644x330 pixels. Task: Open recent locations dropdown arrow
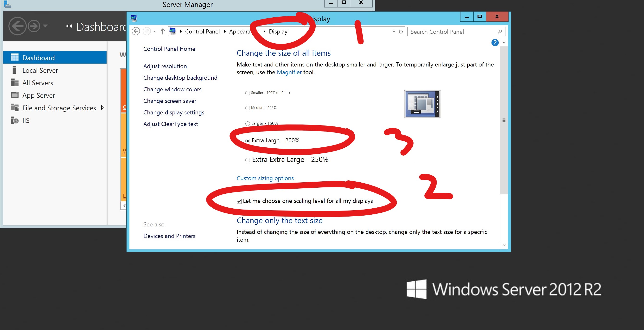(155, 32)
